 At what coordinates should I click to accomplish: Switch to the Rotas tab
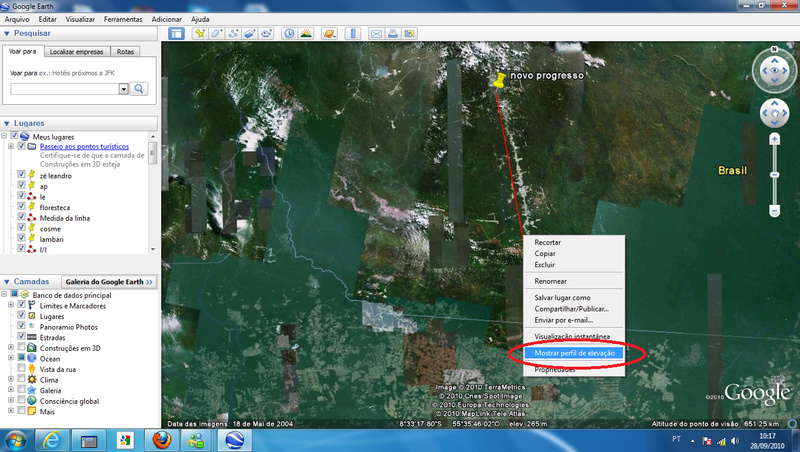point(125,52)
